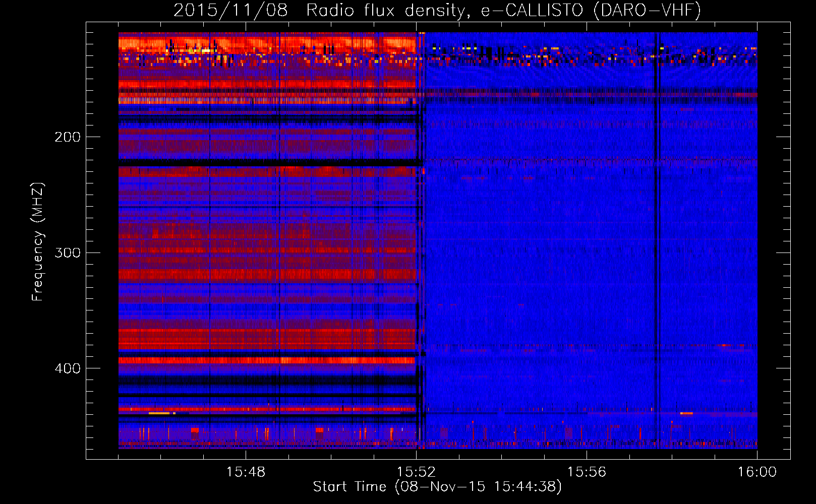Click the 300 MHz frequency tick label
The image size is (816, 504).
[67, 253]
